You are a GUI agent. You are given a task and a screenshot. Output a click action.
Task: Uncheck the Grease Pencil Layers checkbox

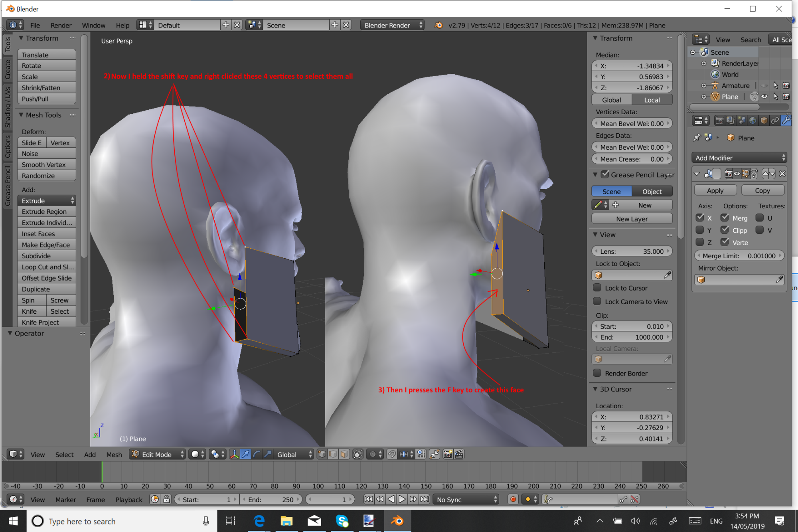pyautogui.click(x=605, y=174)
